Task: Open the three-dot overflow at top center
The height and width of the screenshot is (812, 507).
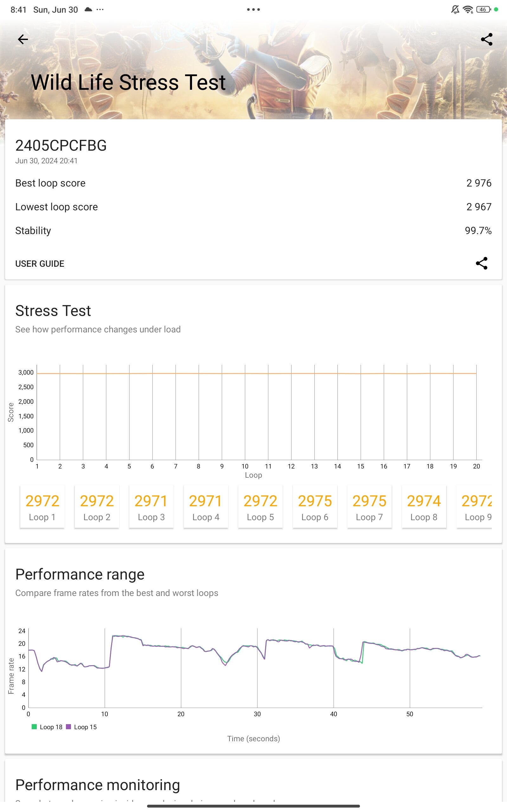Action: pos(253,10)
